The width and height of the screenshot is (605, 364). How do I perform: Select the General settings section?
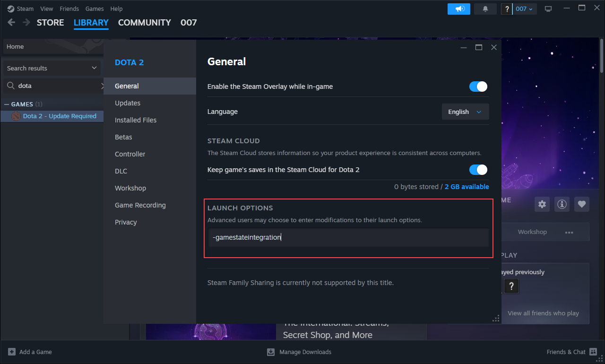pyautogui.click(x=150, y=86)
